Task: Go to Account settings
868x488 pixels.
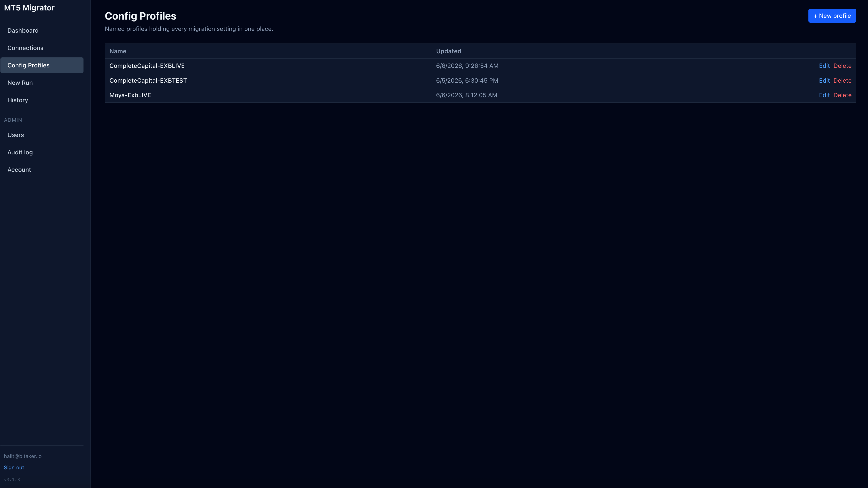Action: [42, 170]
